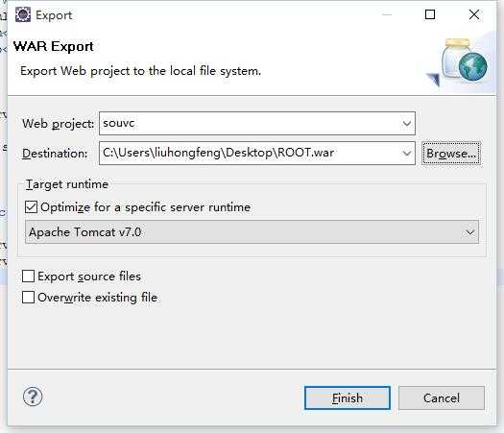
Task: Click the help question mark icon
Action: point(33,397)
